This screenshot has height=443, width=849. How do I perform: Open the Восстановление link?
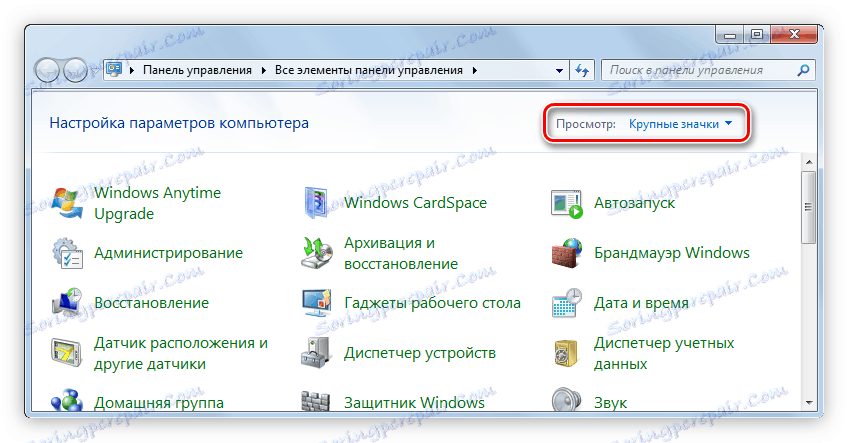click(x=151, y=303)
